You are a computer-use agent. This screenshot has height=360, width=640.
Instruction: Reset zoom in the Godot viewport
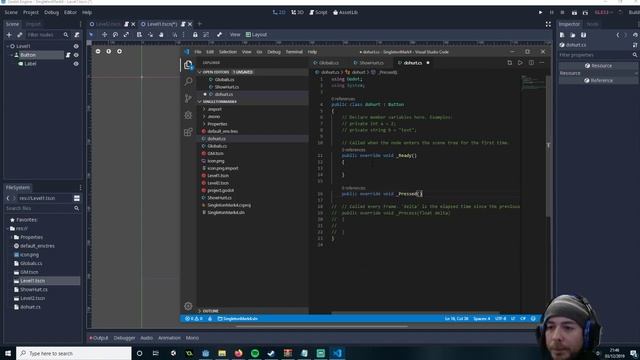click(x=109, y=51)
